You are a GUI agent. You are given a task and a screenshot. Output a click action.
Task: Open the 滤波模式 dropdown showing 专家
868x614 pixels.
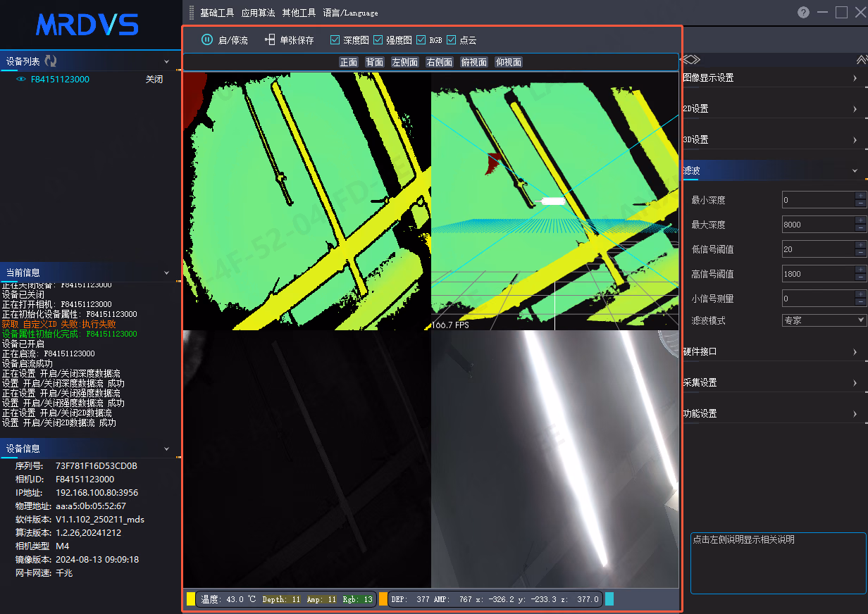point(824,320)
